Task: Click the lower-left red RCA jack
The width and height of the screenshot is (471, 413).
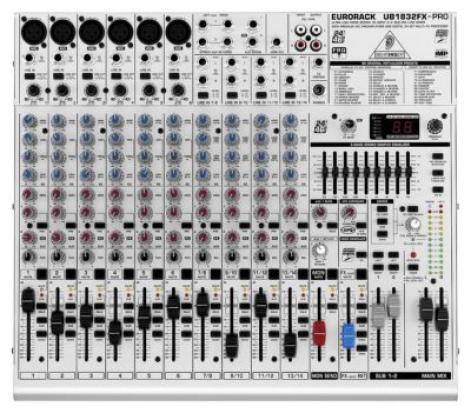Action: (301, 44)
